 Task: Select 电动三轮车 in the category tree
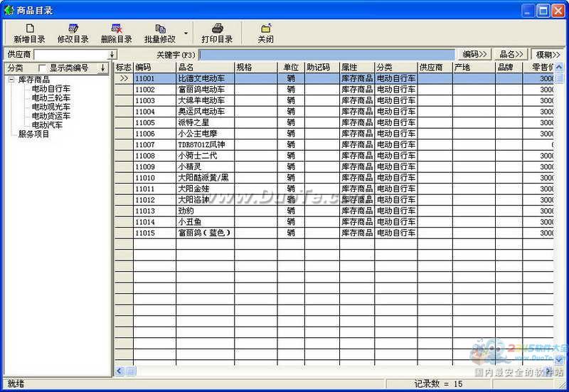[50, 98]
